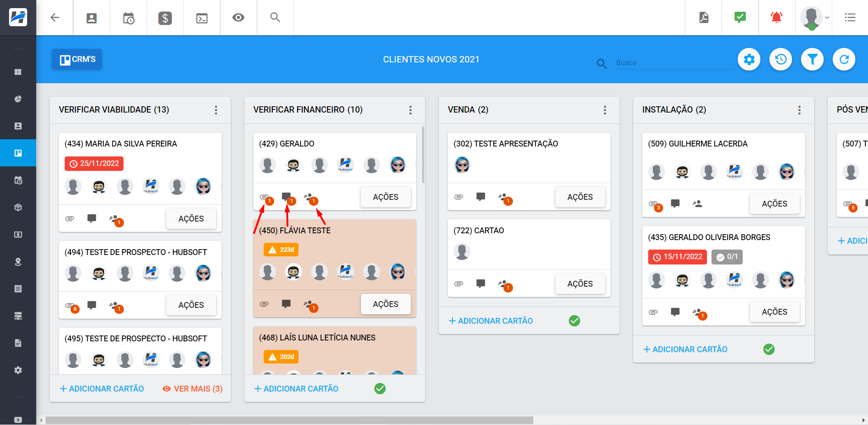Click the eye icon in top toolbar
The height and width of the screenshot is (425, 868).
point(238,18)
